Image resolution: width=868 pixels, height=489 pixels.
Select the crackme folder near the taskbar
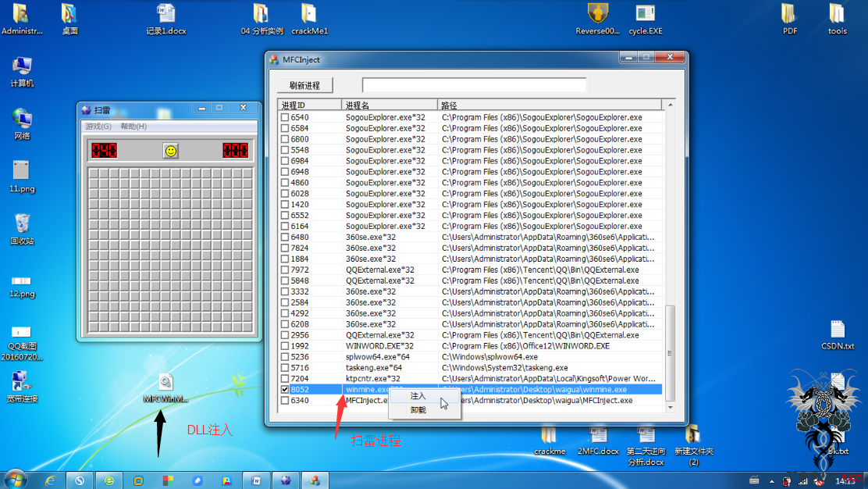pyautogui.click(x=550, y=441)
